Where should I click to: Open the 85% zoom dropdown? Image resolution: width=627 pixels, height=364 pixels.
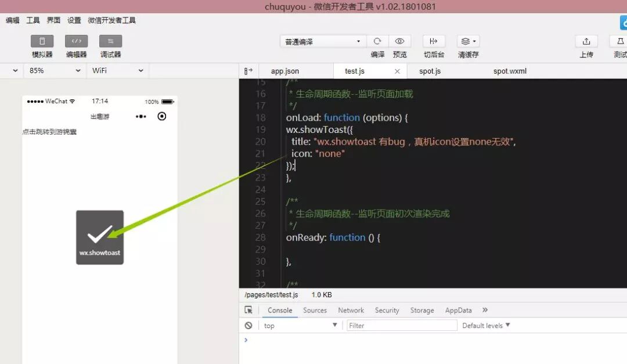[x=55, y=70]
